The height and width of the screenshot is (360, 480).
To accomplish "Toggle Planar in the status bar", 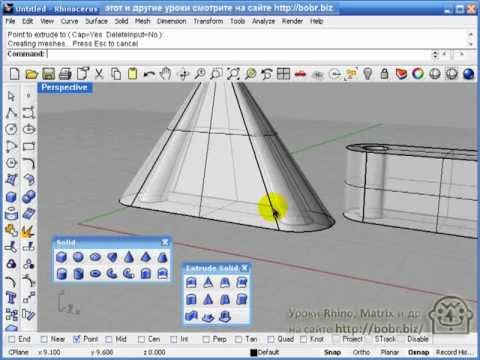I will [x=390, y=352].
